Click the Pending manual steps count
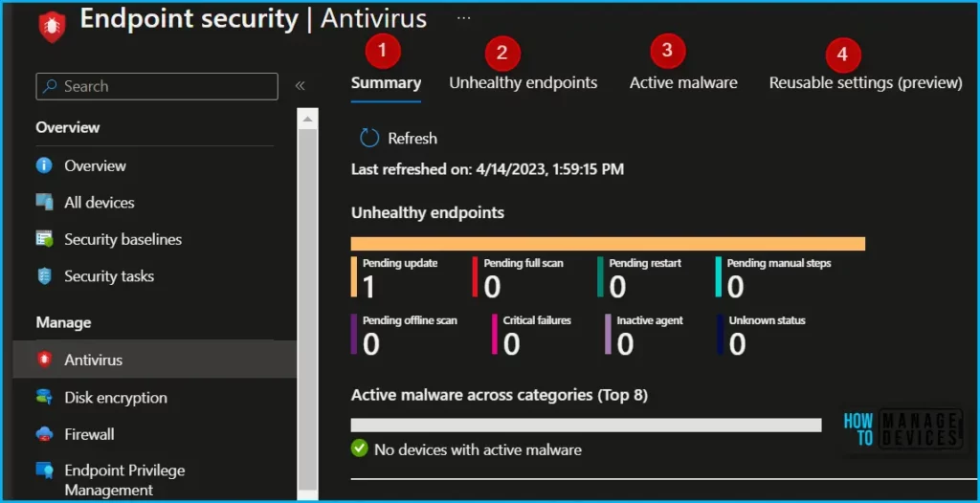The height and width of the screenshot is (503, 980). click(x=736, y=287)
